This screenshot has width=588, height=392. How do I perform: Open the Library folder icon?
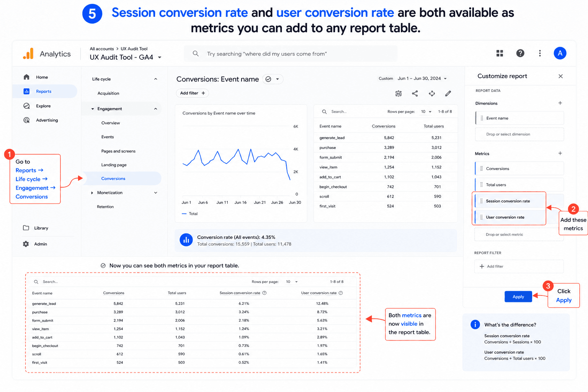(26, 228)
